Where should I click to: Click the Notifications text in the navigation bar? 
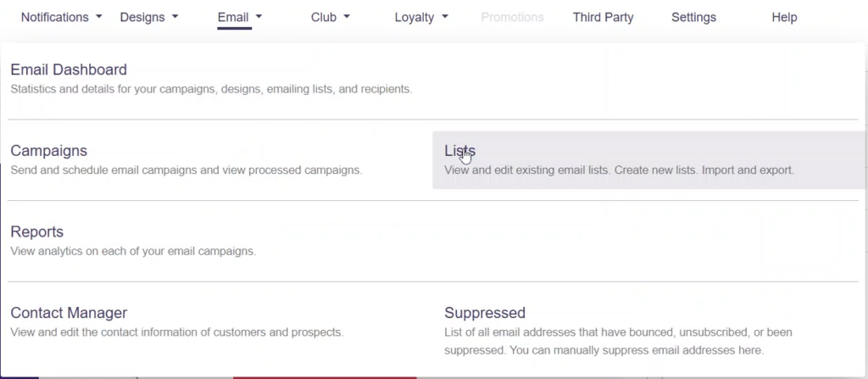[54, 17]
